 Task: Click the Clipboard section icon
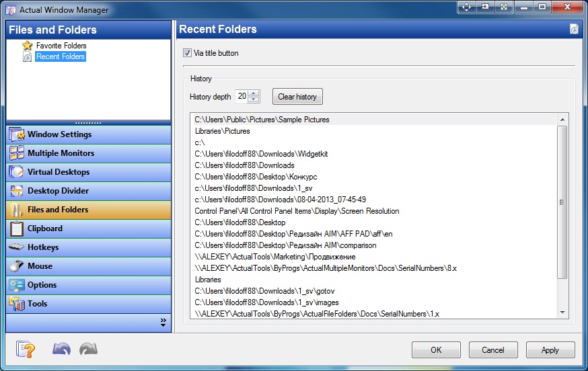click(17, 229)
